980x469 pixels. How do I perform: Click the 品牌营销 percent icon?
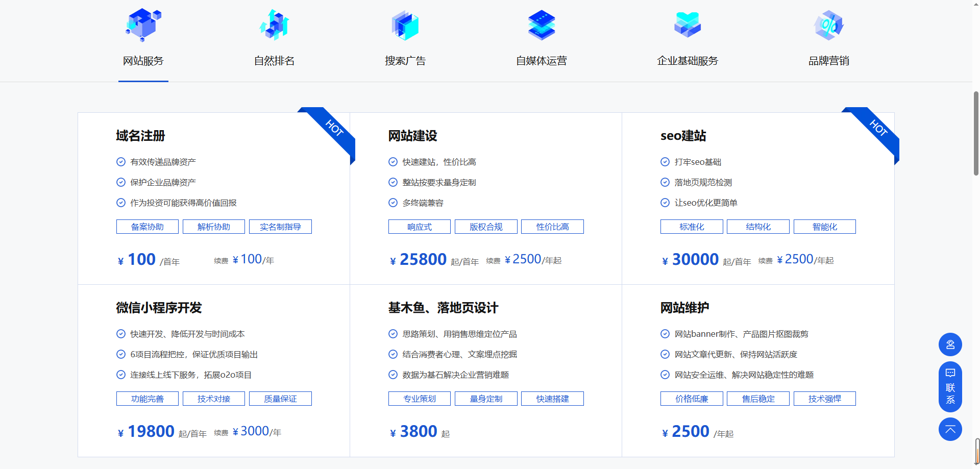pos(829,25)
